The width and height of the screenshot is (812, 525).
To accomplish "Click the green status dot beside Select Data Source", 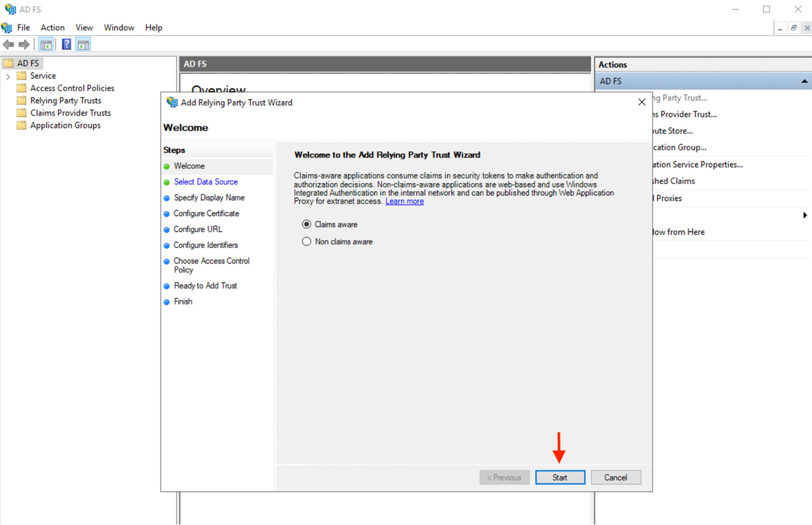I will coord(167,182).
